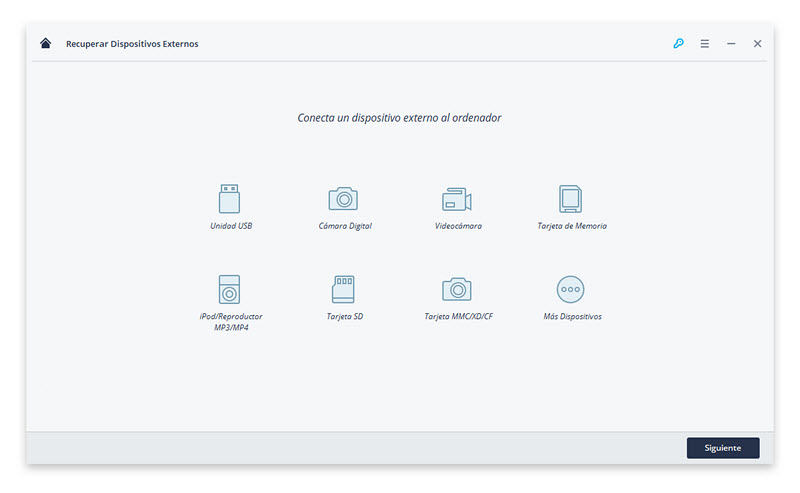
Task: Open the key activation icon
Action: pyautogui.click(x=678, y=43)
